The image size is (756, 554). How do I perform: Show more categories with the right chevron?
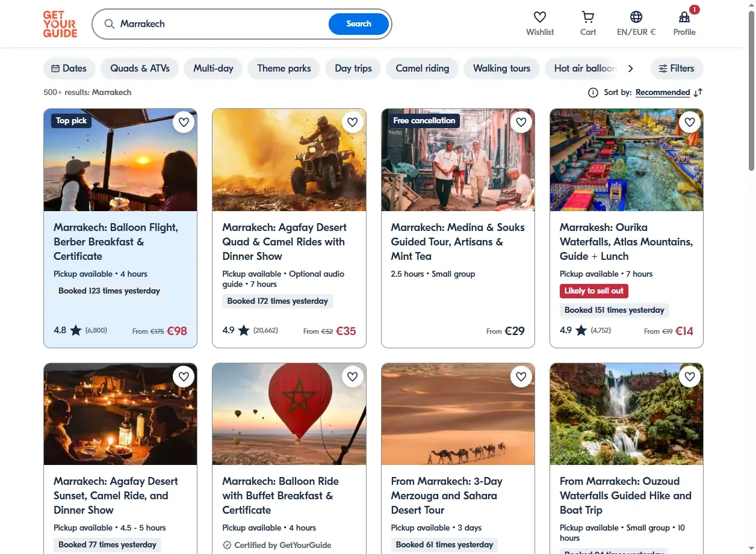(x=630, y=69)
